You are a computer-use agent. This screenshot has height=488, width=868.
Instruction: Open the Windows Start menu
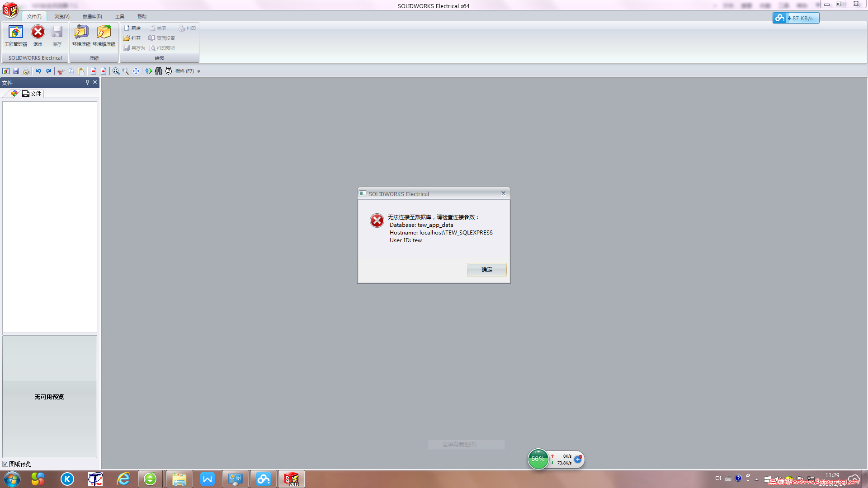pyautogui.click(x=12, y=479)
